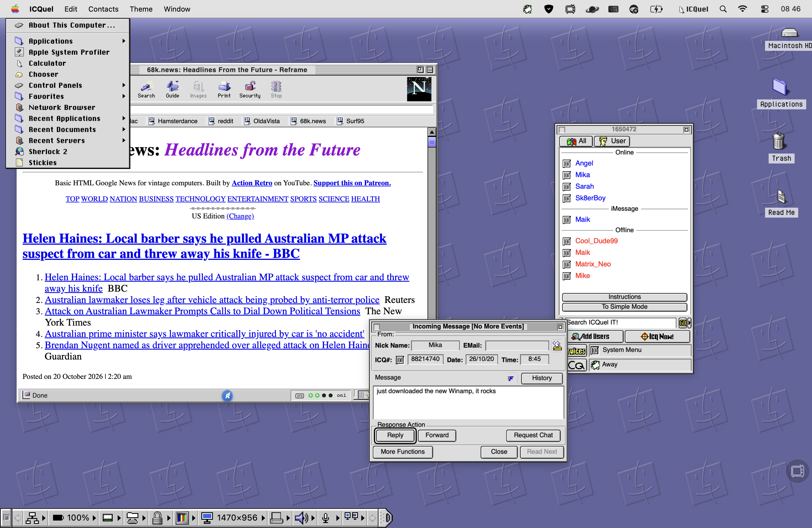Click the printer icon in the control strip
This screenshot has height=528, width=812.
click(276, 518)
